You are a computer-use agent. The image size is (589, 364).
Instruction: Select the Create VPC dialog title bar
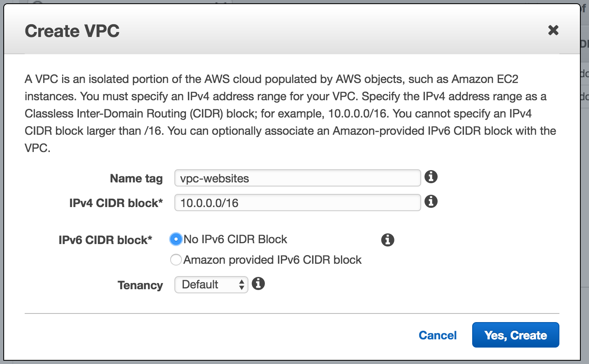pos(72,30)
